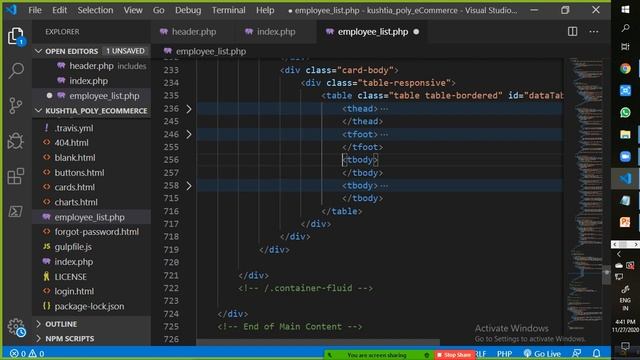Select header.php in Open Editors
This screenshot has height=360, width=640.
[91, 66]
